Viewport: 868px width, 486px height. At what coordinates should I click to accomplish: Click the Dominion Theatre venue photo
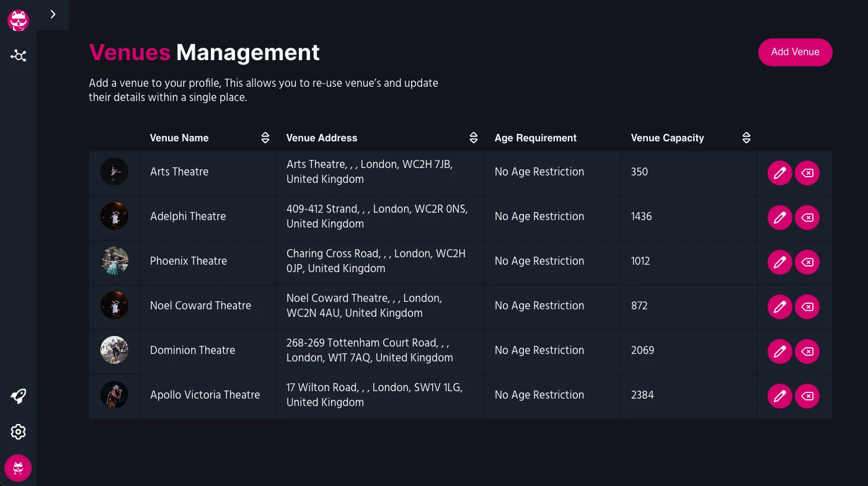click(114, 350)
